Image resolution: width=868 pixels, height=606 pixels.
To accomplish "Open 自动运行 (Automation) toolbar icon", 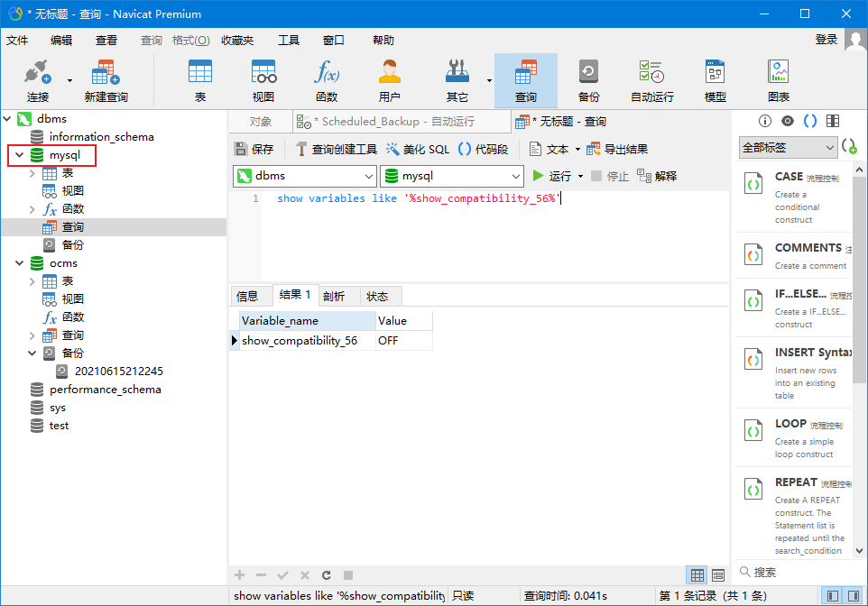I will pos(651,80).
